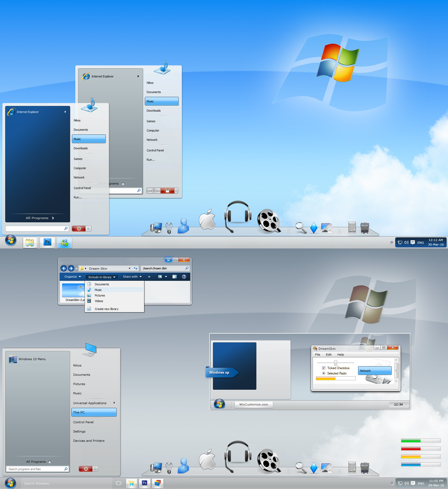Open the computer monitor icon in the blue desktop dock
This screenshot has width=448, height=489.
coord(156,228)
